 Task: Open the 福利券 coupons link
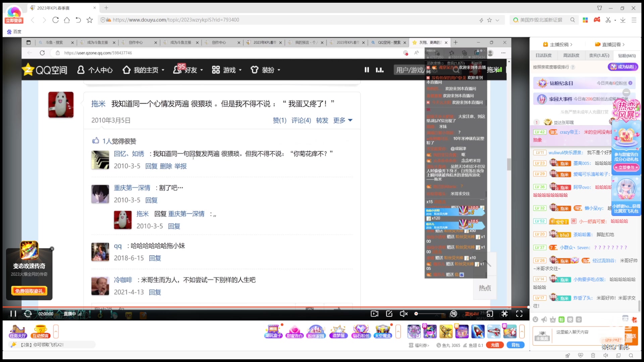coord(419,345)
